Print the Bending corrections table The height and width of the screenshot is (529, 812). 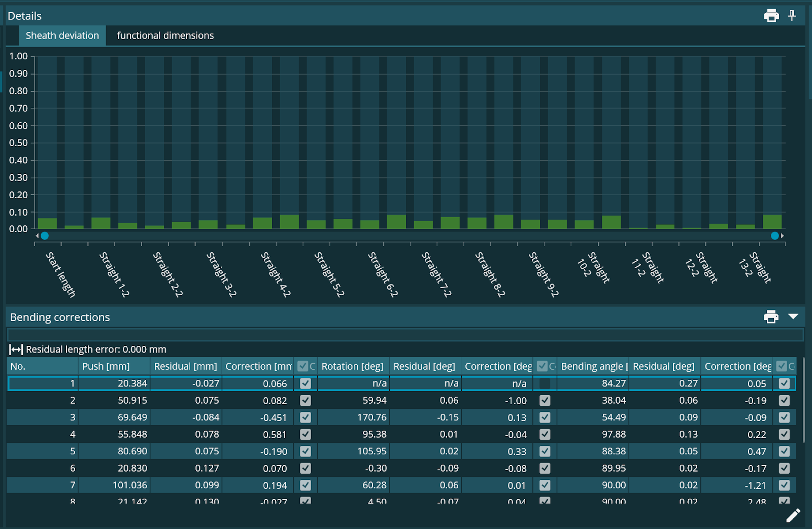pos(771,317)
